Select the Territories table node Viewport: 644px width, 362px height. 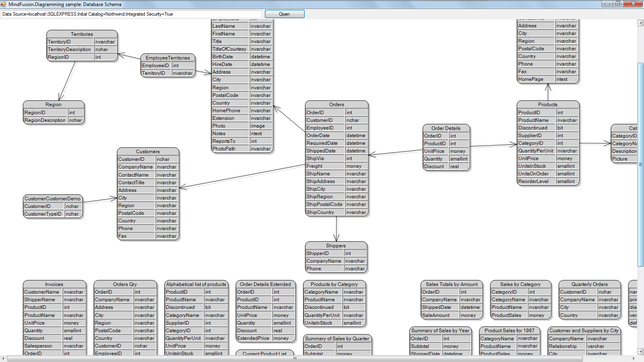[82, 34]
